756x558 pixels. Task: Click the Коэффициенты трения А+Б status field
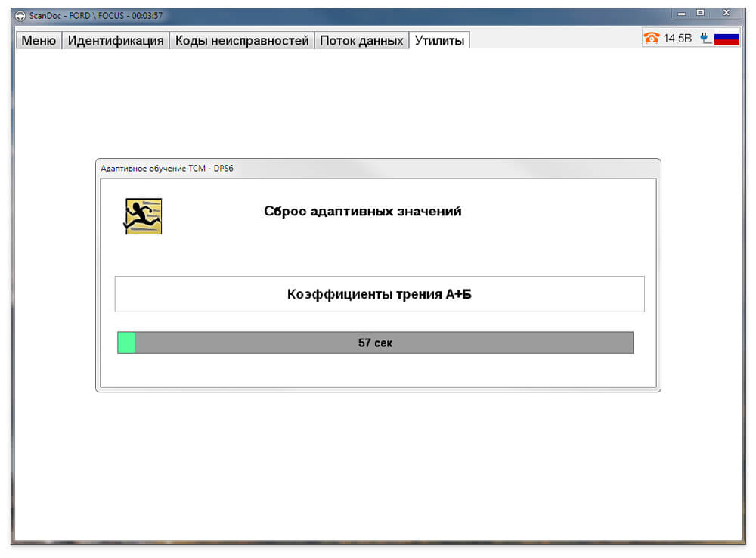(x=380, y=294)
